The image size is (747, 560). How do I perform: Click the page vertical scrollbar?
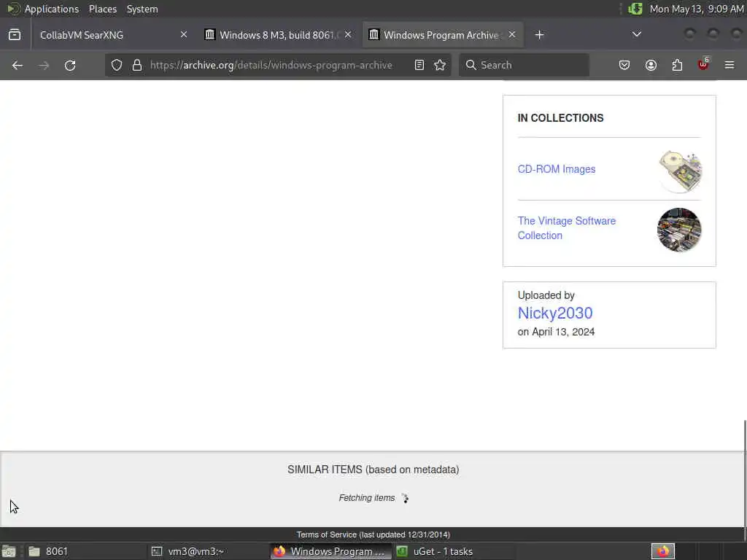[744, 473]
